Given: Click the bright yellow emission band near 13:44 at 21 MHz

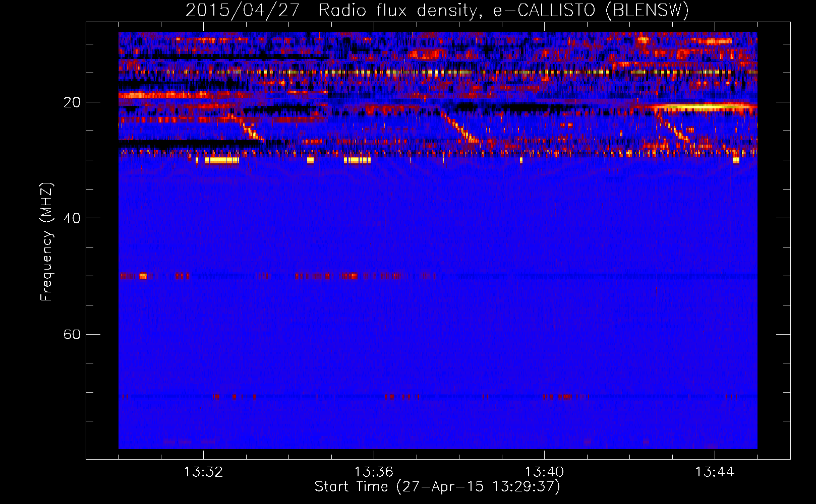Looking at the screenshot, I should click(701, 107).
